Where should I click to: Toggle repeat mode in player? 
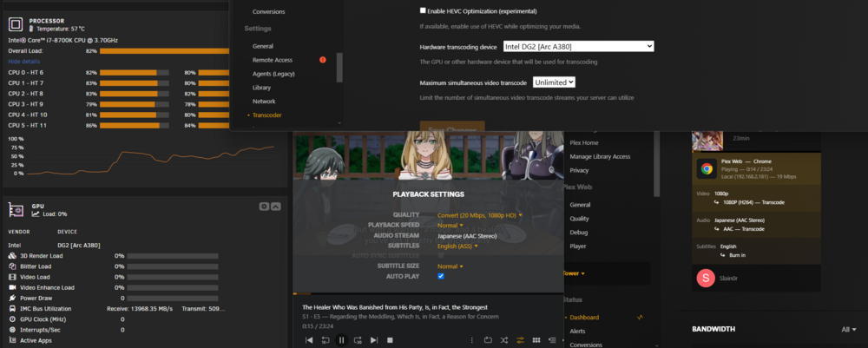(488, 340)
